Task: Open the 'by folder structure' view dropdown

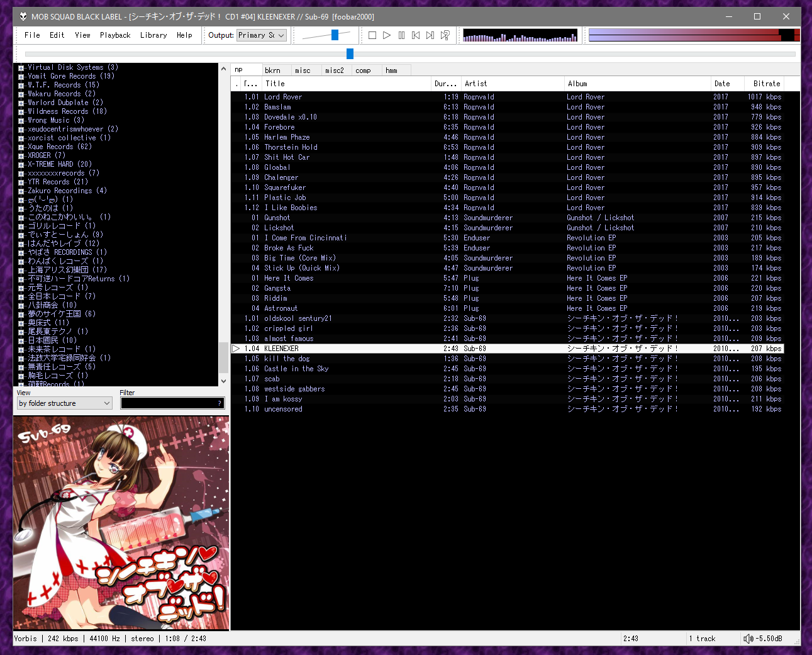Action: (64, 403)
